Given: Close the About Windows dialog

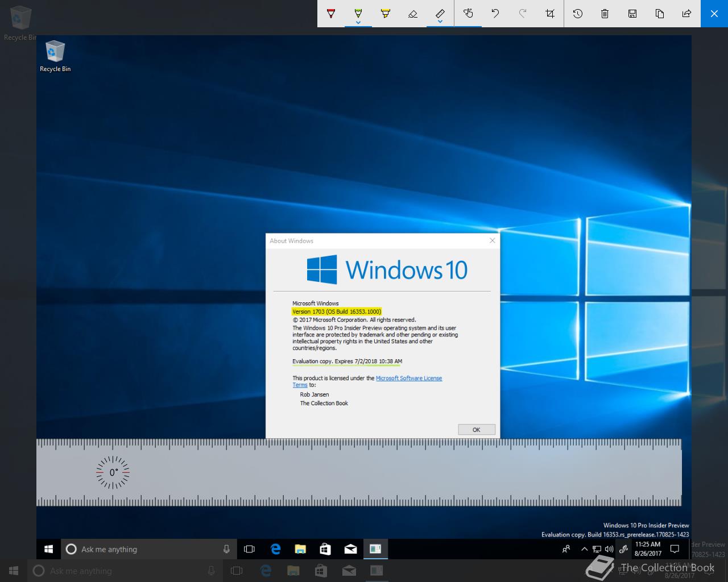Looking at the screenshot, I should pos(493,240).
